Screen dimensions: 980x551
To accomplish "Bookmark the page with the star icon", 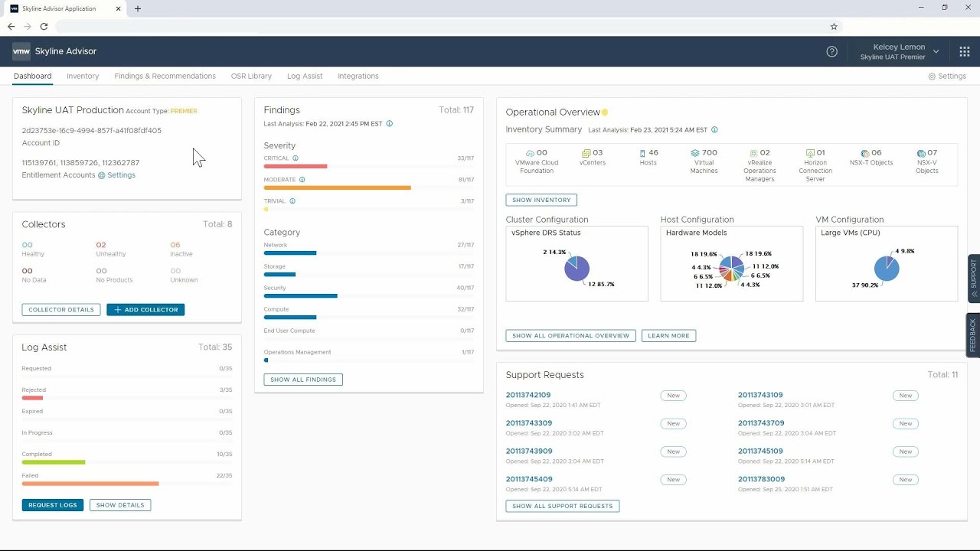I will tap(834, 26).
